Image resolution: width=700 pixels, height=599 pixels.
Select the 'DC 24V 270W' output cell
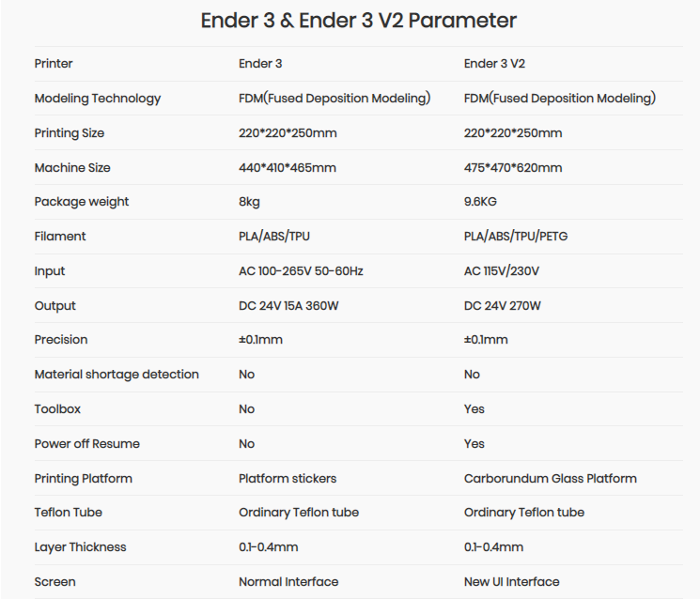point(503,306)
